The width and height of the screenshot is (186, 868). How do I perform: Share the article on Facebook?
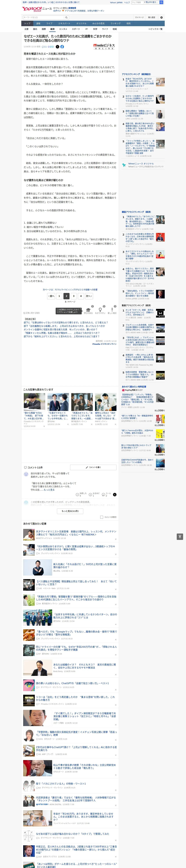coord(62,47)
